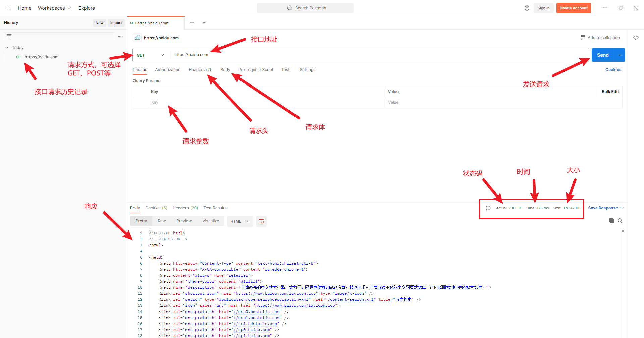Collapse the Today history group
Image resolution: width=644 pixels, height=338 pixels.
7,48
